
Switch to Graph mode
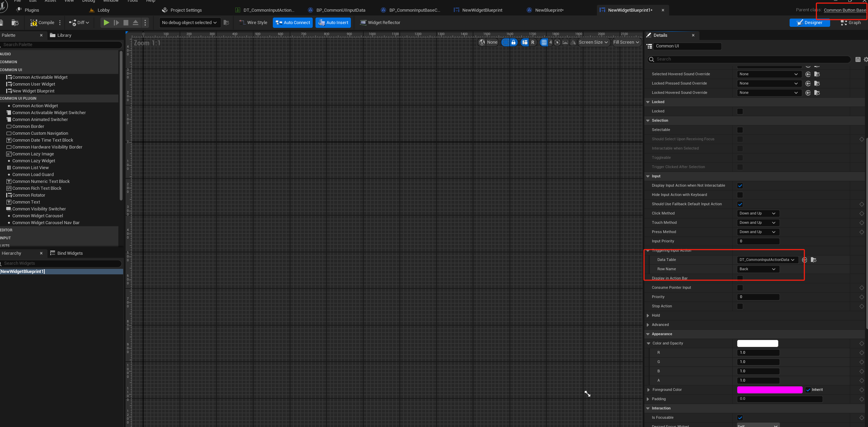[850, 23]
